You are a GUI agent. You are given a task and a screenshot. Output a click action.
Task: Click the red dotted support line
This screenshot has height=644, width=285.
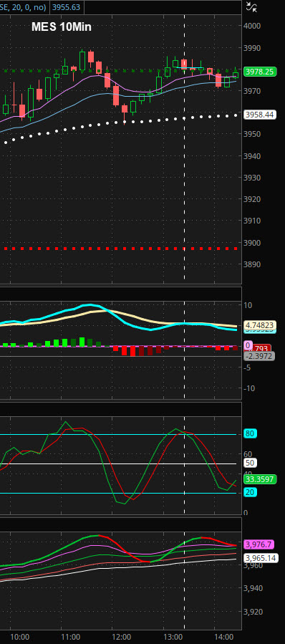[x=121, y=249]
